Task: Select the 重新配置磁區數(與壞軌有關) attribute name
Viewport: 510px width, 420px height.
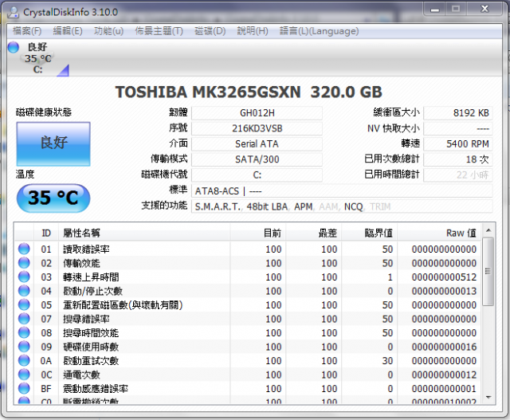Action: click(123, 305)
